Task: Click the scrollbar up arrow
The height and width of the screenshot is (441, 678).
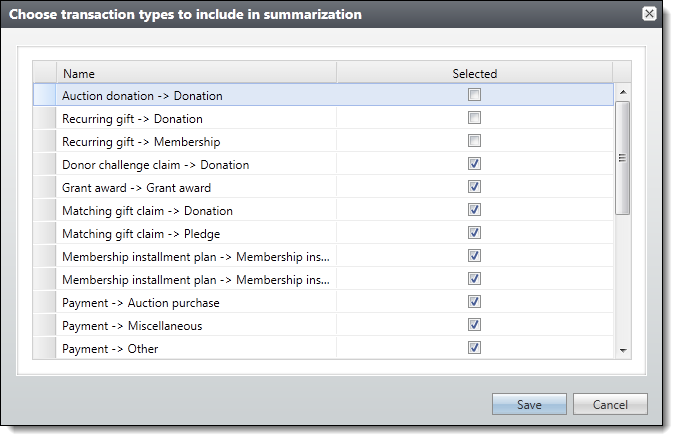Action: pyautogui.click(x=623, y=92)
